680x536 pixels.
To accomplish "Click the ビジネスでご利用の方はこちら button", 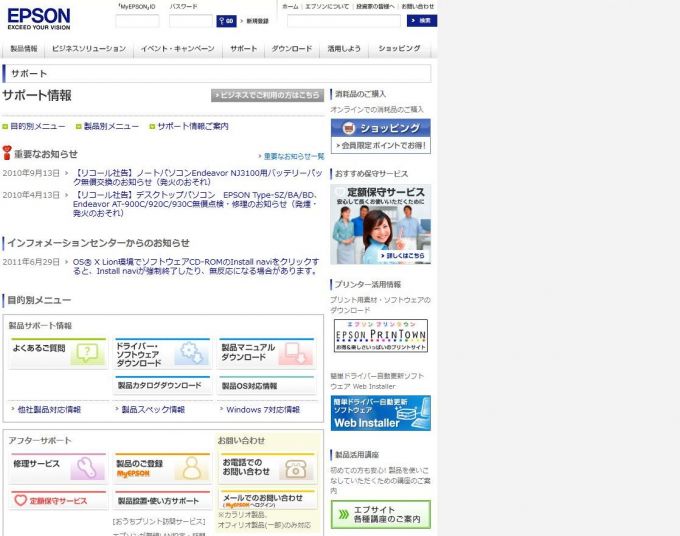I will point(267,95).
